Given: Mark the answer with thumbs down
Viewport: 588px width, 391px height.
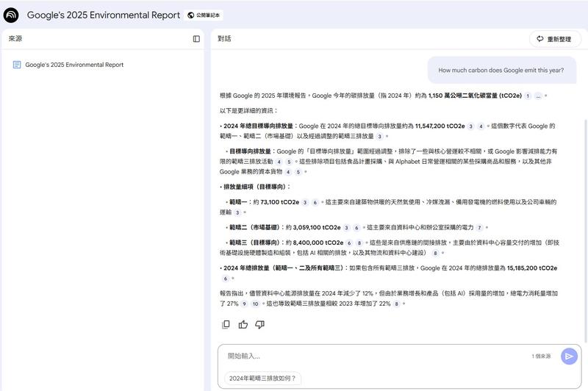Looking at the screenshot, I should click(259, 324).
